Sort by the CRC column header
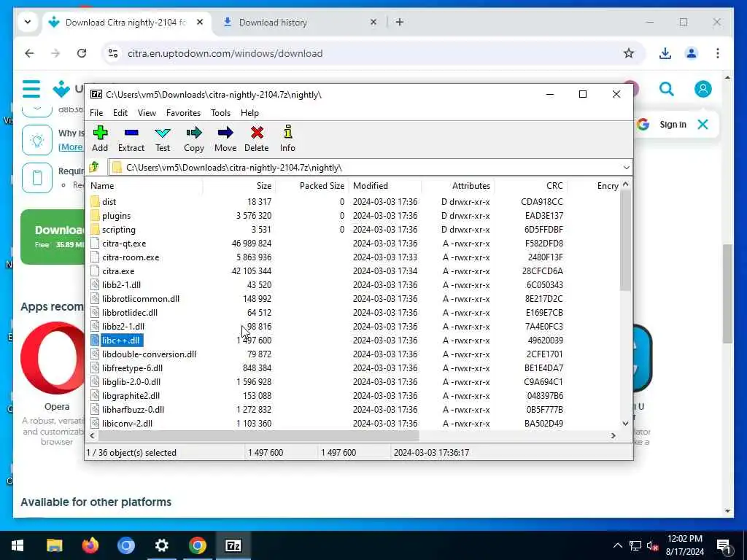 pos(530,186)
